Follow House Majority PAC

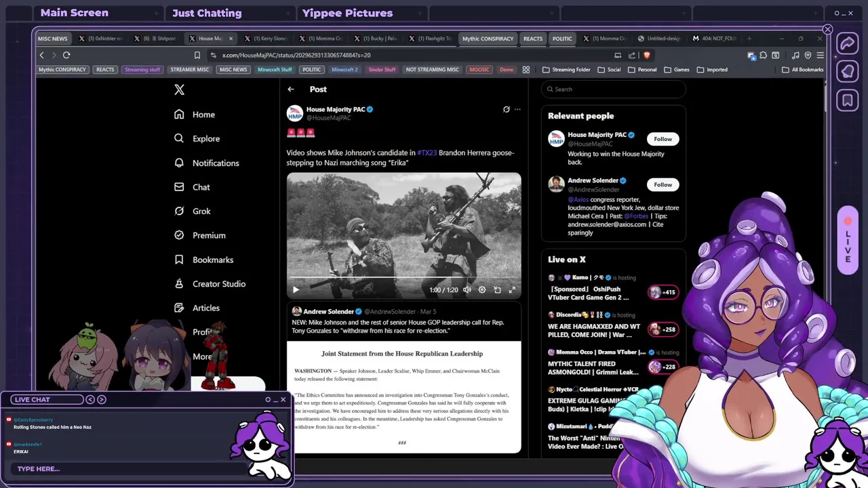pos(663,139)
